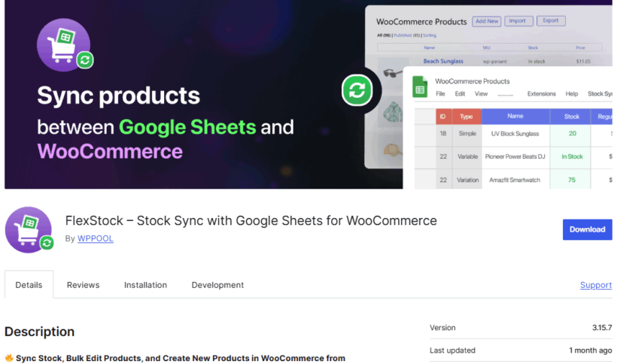Click the blue Name column header

(x=515, y=117)
